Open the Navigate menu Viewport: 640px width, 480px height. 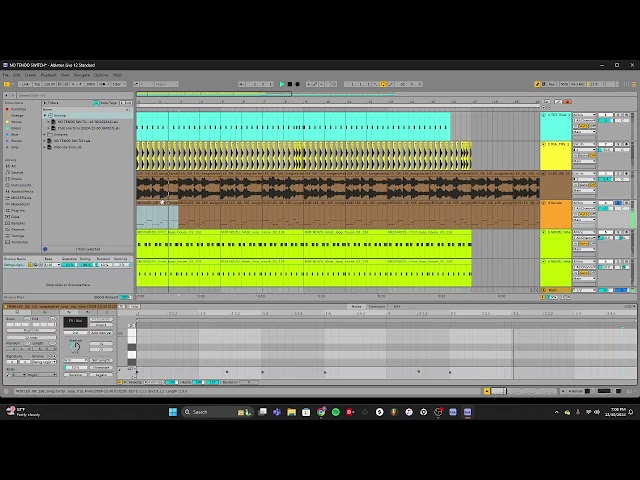click(x=82, y=75)
